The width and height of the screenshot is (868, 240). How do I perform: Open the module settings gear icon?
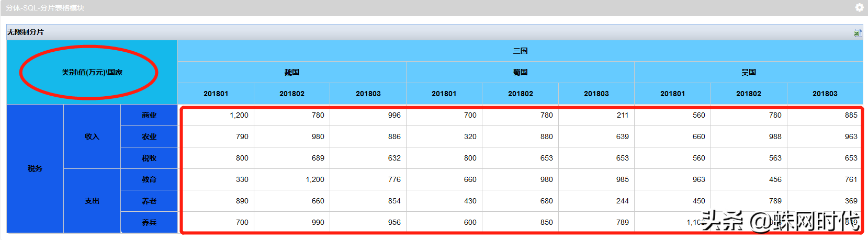(x=859, y=7)
